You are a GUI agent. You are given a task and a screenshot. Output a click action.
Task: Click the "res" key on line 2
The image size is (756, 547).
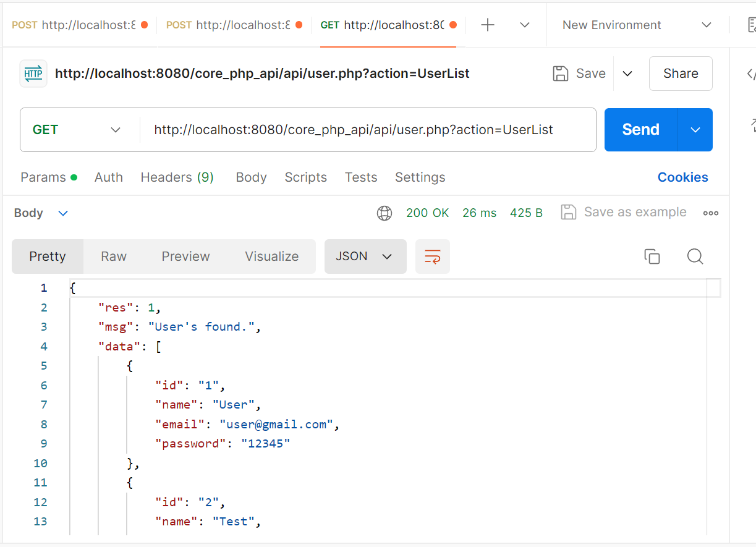click(116, 308)
